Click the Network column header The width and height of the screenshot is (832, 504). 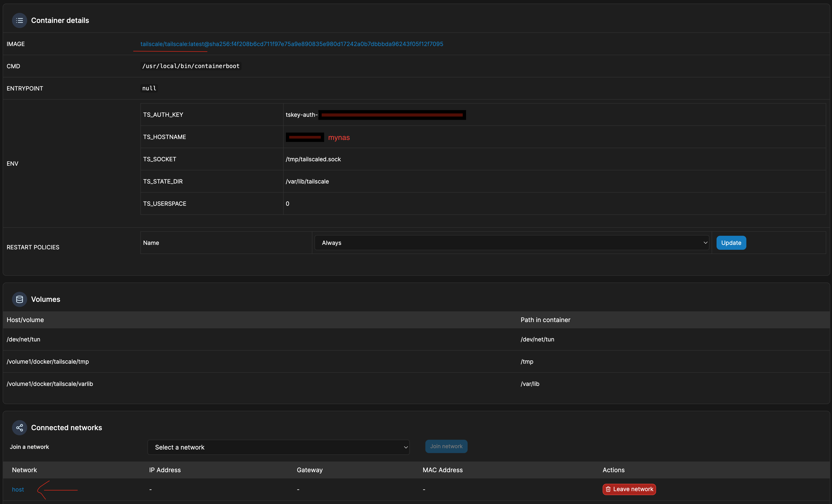pyautogui.click(x=24, y=470)
